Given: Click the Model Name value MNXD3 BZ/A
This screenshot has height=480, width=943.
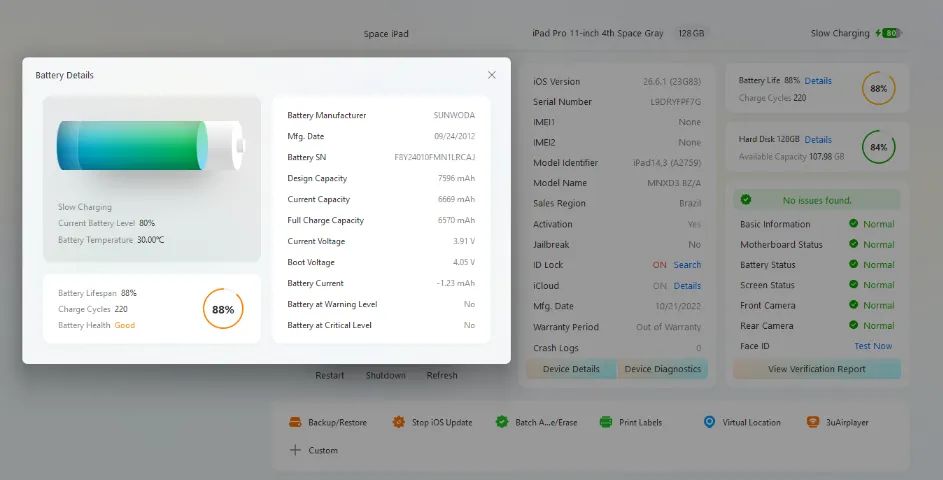Looking at the screenshot, I should click(674, 183).
